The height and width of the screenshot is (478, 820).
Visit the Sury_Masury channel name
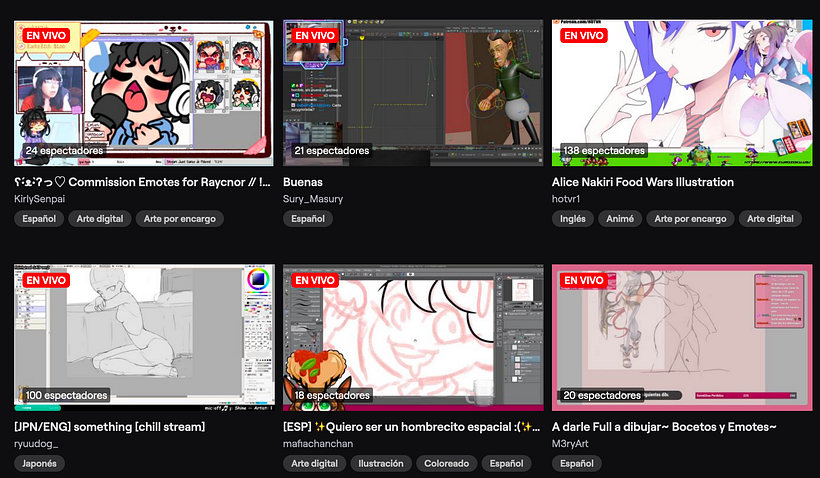(313, 199)
